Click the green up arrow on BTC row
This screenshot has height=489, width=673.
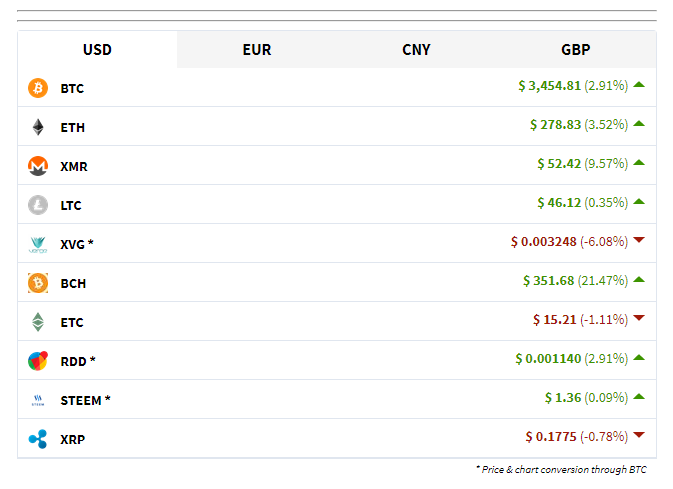(639, 85)
